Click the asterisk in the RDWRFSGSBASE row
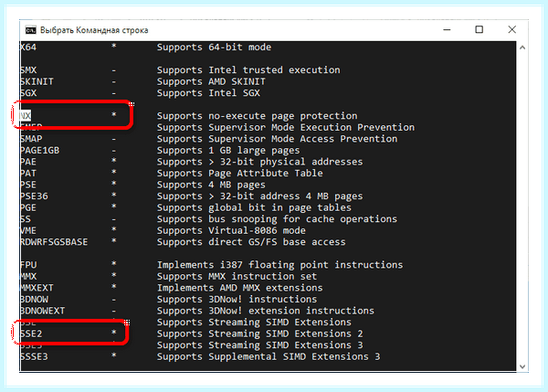The height and width of the screenshot is (392, 548). 114,241
